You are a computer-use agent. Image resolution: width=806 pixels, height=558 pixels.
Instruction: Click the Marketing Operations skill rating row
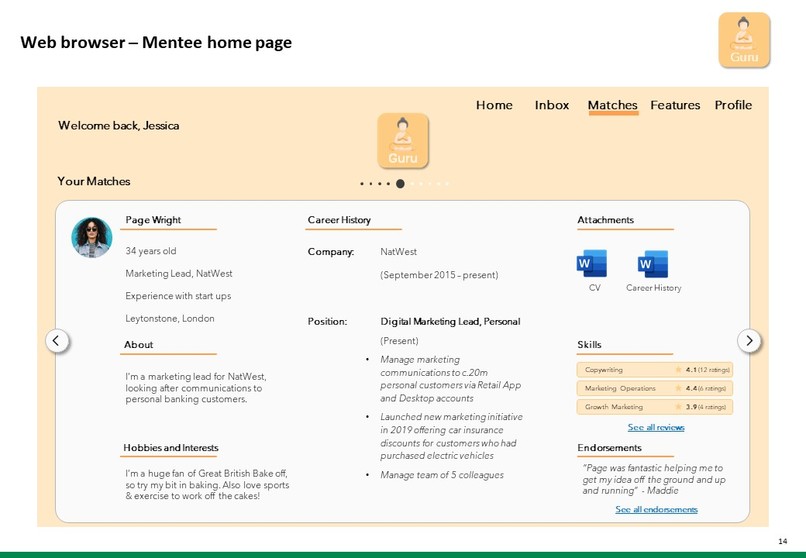point(655,388)
